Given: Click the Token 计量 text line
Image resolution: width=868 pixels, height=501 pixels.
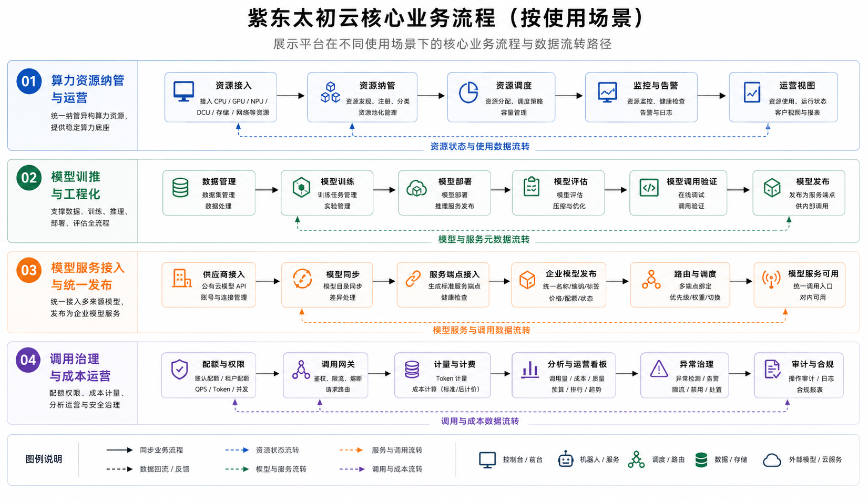Looking at the screenshot, I should (451, 379).
